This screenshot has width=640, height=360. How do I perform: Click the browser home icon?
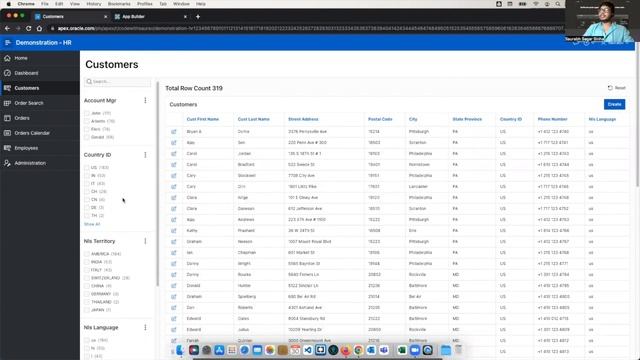click(39, 28)
